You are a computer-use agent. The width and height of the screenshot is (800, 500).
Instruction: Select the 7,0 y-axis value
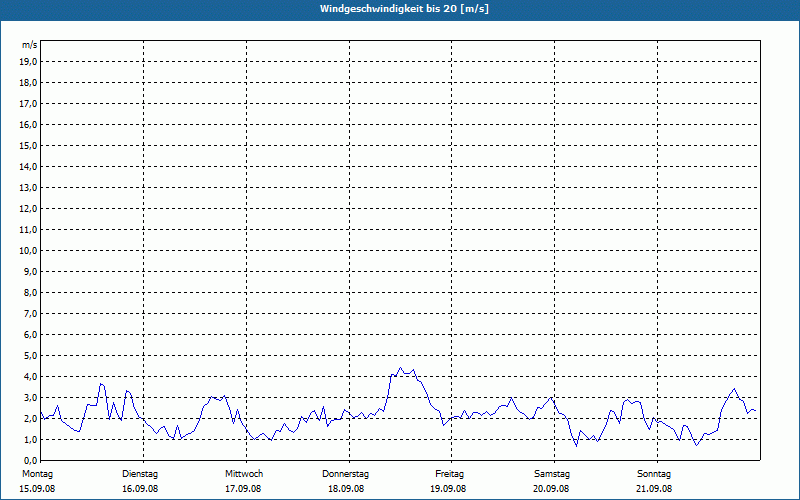[31, 314]
